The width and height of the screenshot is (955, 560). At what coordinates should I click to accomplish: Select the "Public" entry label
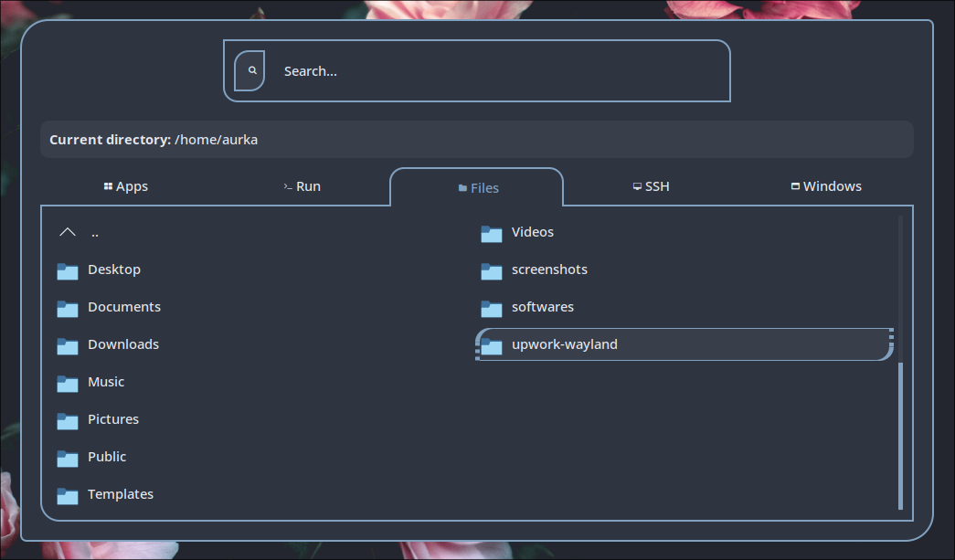[x=107, y=457]
